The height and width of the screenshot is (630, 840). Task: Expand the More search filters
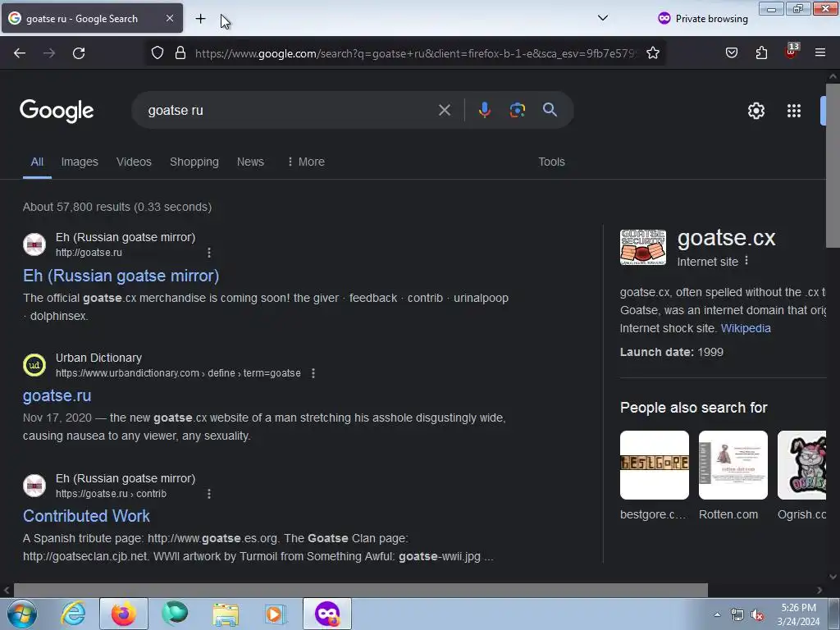pyautogui.click(x=306, y=162)
